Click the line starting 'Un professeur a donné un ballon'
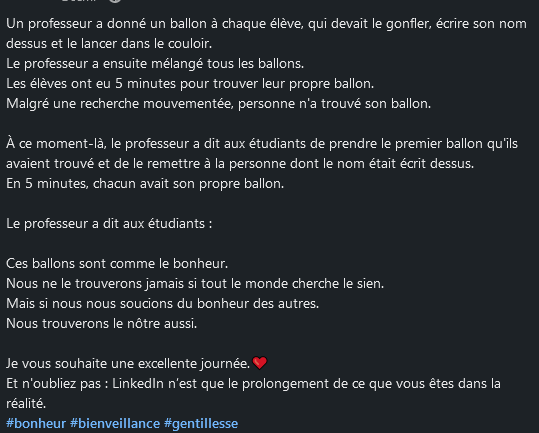The image size is (539, 433). (x=266, y=24)
